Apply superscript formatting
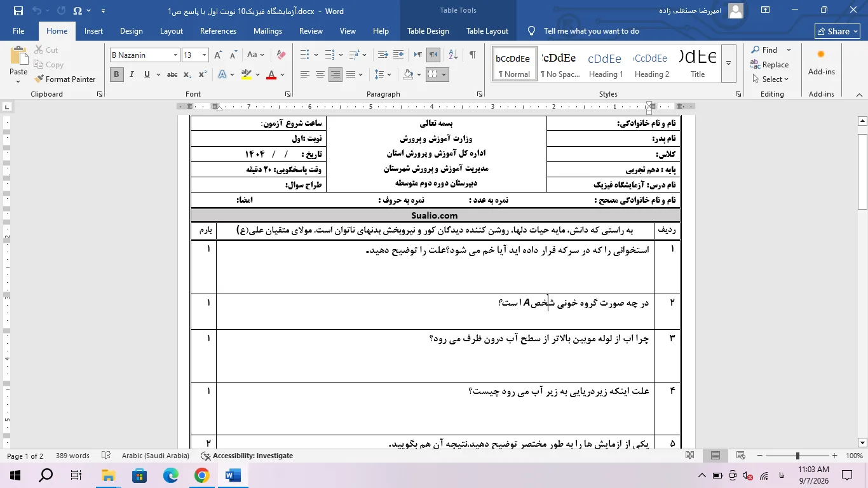 203,75
